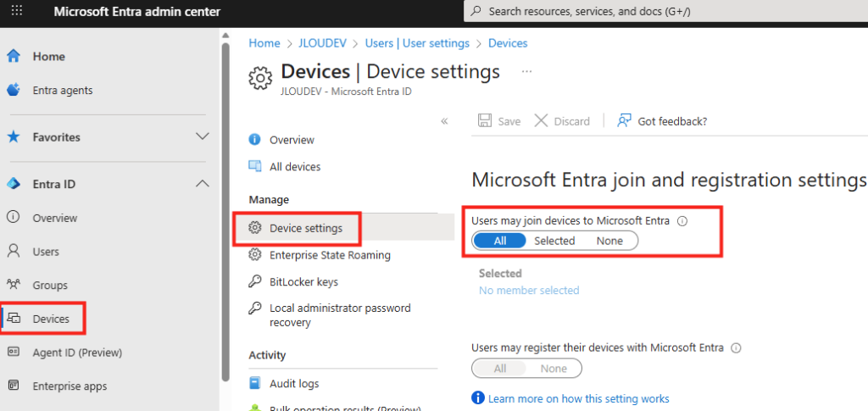The width and height of the screenshot is (868, 411).
Task: Click the BitLocker keys key icon
Action: [x=254, y=281]
